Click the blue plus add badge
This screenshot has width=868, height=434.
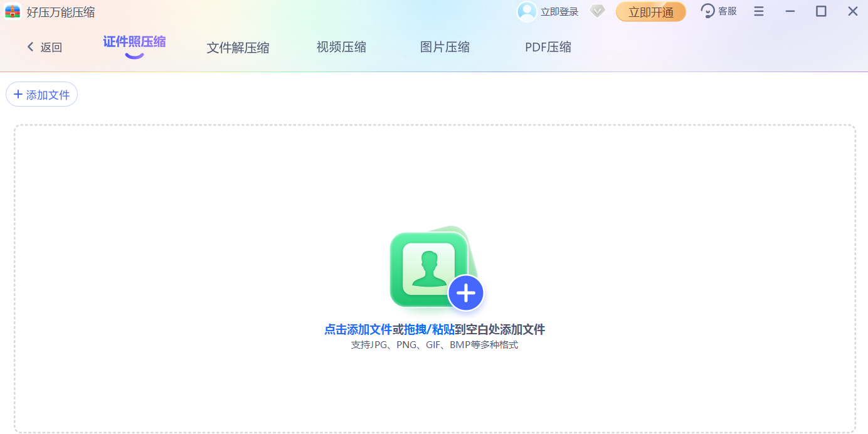(466, 293)
